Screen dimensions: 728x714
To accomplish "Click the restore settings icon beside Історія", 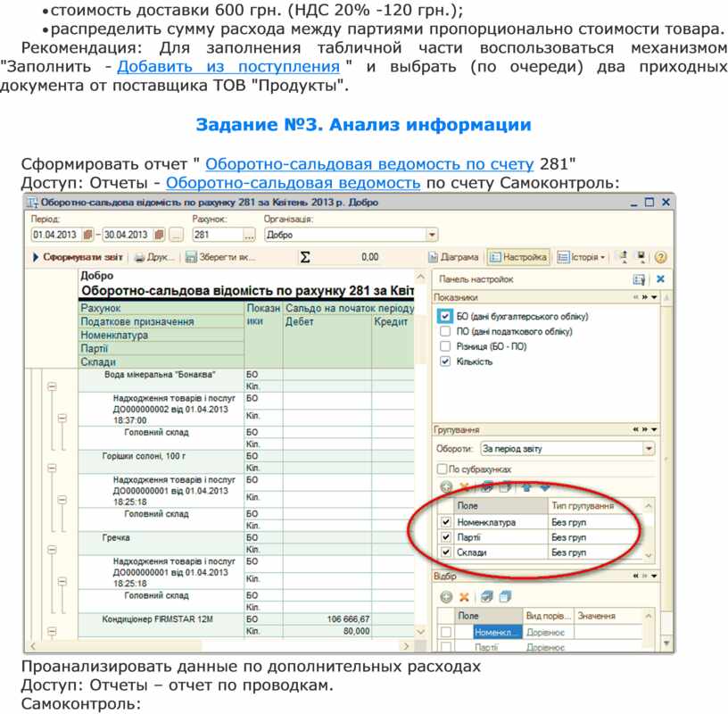I will point(624,256).
